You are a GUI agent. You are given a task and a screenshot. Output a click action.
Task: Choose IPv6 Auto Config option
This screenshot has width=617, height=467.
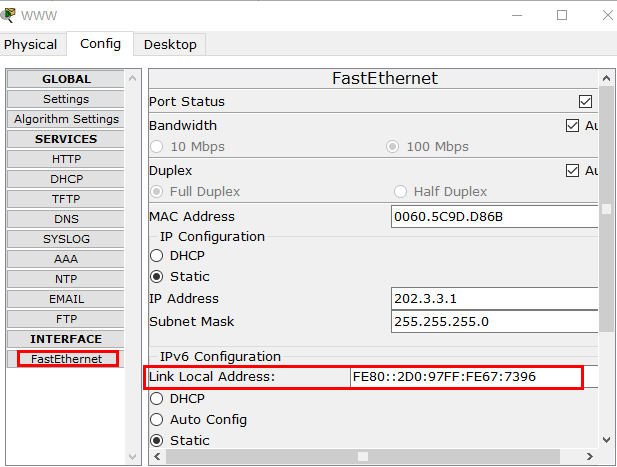coord(157,419)
